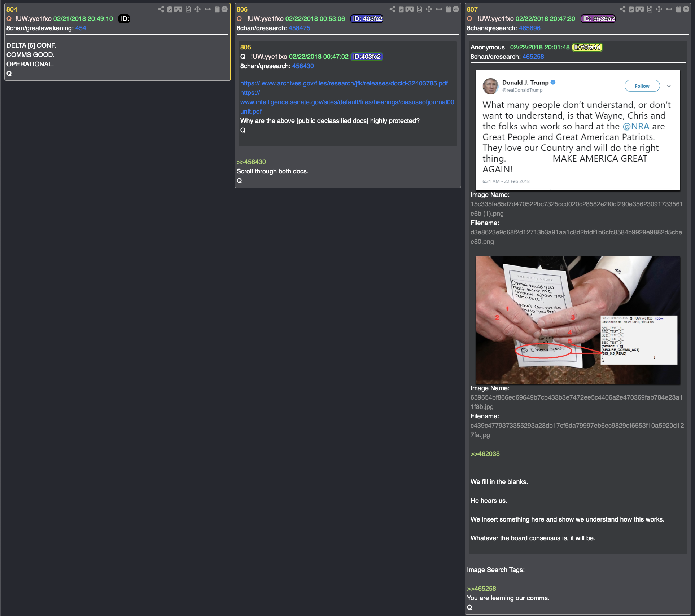Click the VR goggles icon on post 806

coord(409,9)
